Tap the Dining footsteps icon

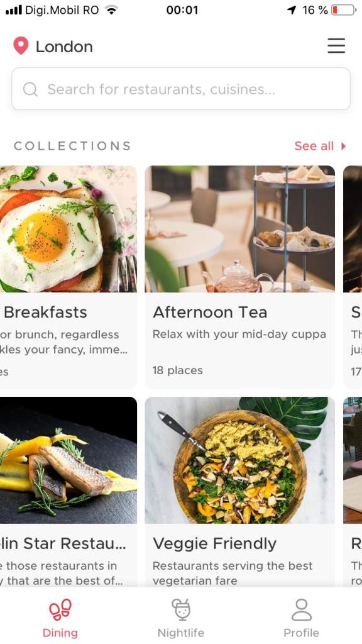coord(60,609)
